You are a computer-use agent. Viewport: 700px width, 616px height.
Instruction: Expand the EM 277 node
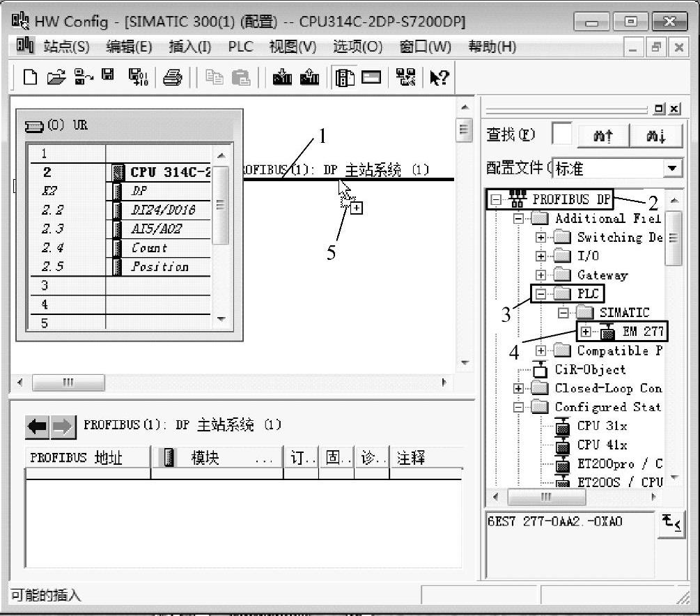click(x=586, y=332)
